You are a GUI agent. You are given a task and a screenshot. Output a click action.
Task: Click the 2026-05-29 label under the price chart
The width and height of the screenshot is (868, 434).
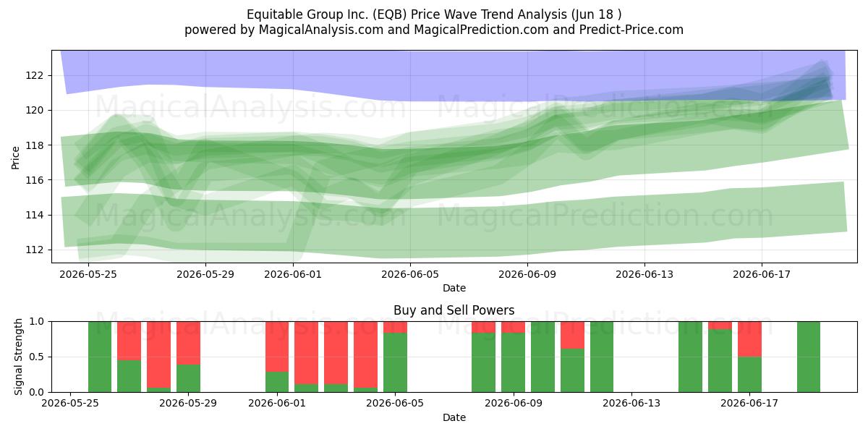click(x=205, y=274)
